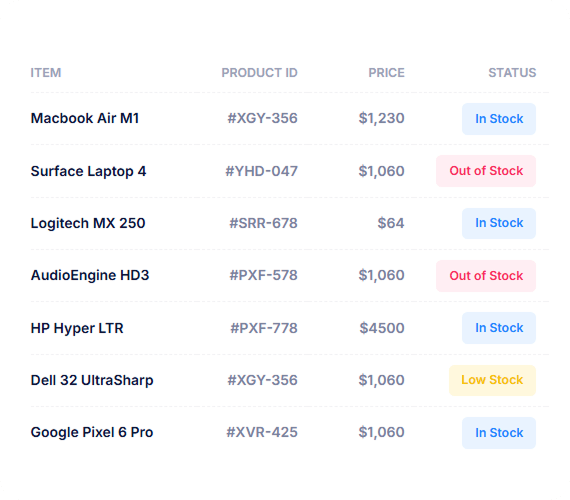Open the Dell 32 UltraSharp item
570x500 pixels.
[x=92, y=380]
